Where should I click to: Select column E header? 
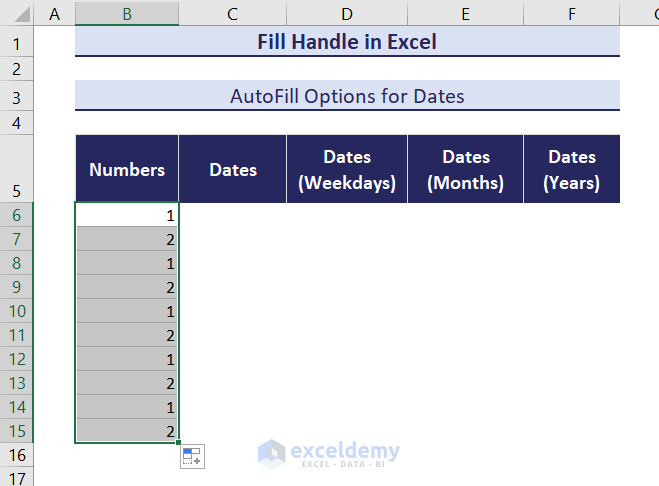pyautogui.click(x=465, y=13)
